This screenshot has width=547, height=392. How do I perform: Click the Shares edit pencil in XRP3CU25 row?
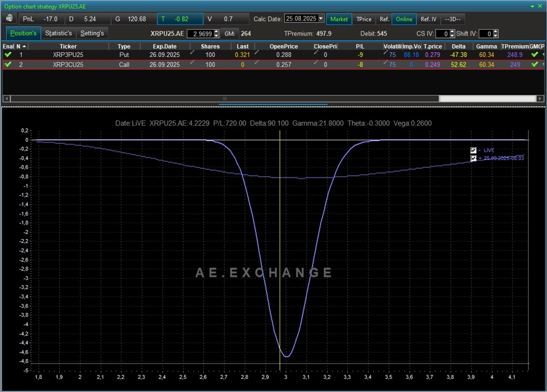[x=192, y=62]
